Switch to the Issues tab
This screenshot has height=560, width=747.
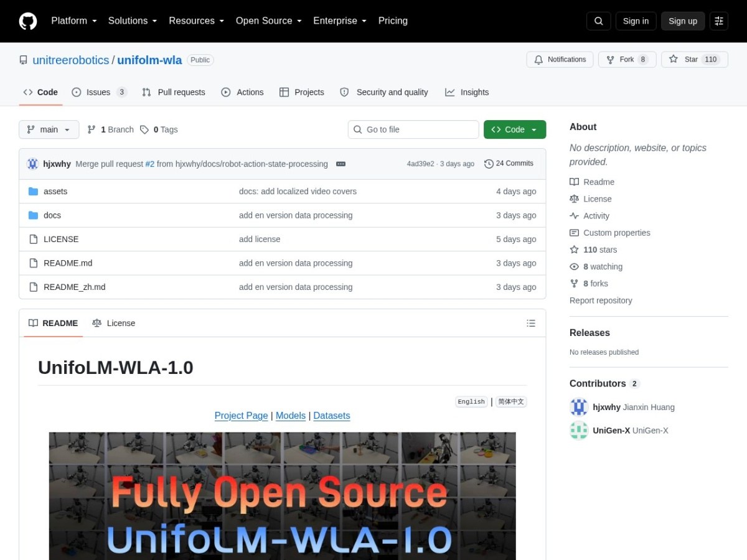(100, 92)
